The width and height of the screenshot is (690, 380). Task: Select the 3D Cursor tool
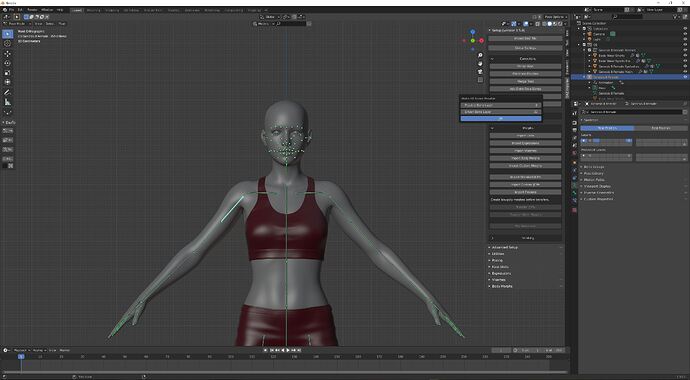tap(7, 44)
